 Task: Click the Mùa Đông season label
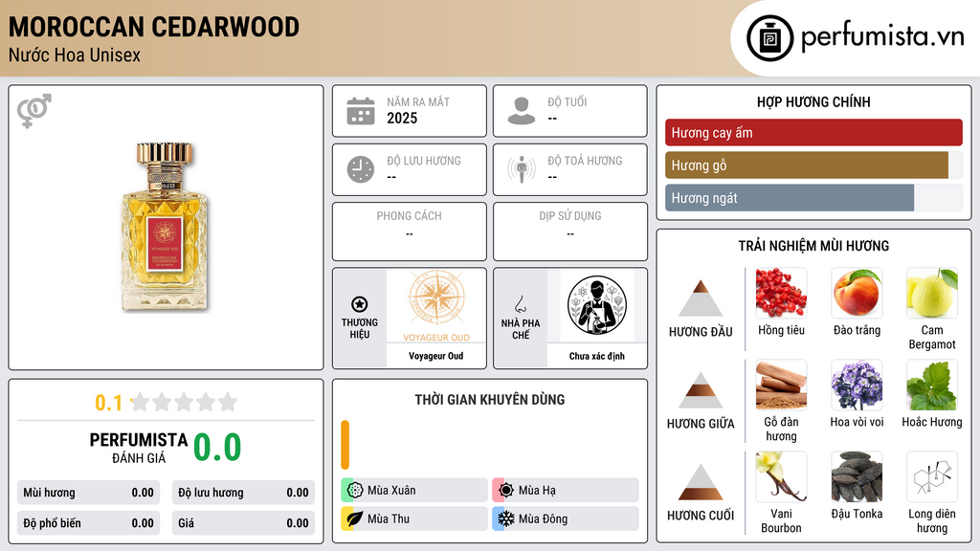(544, 518)
